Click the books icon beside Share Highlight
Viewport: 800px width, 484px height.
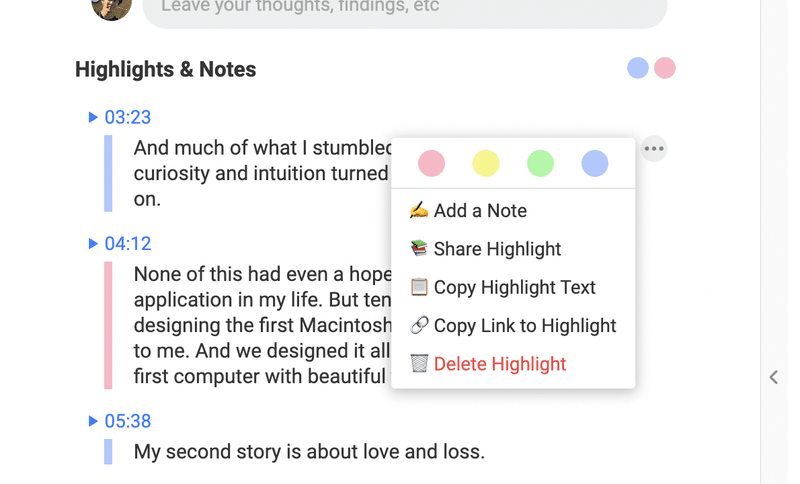pos(419,248)
